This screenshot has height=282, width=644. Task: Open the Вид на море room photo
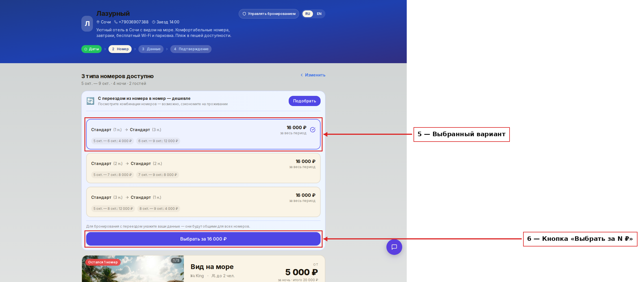tap(133, 269)
